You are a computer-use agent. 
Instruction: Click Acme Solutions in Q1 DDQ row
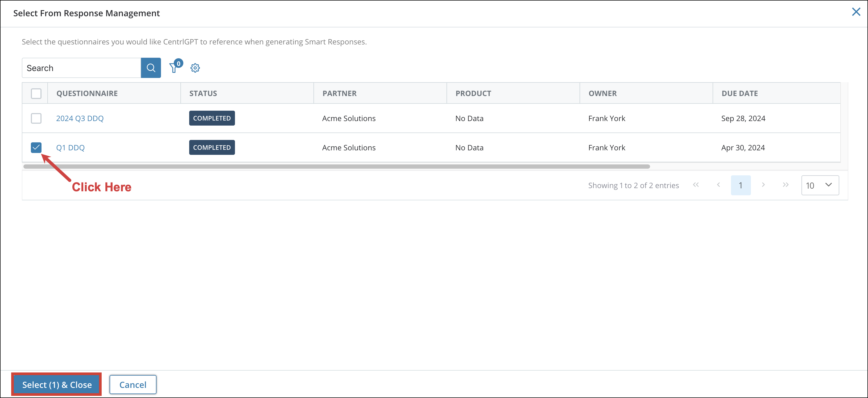click(x=349, y=148)
